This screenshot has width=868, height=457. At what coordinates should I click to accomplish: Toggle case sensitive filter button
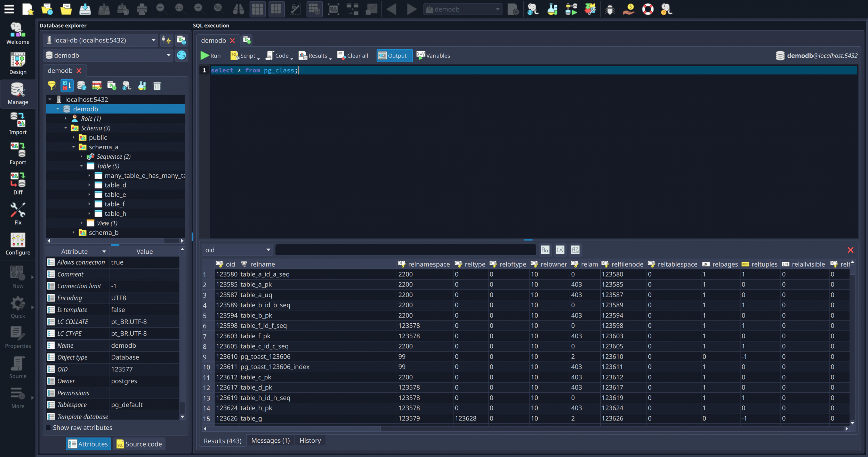point(545,250)
